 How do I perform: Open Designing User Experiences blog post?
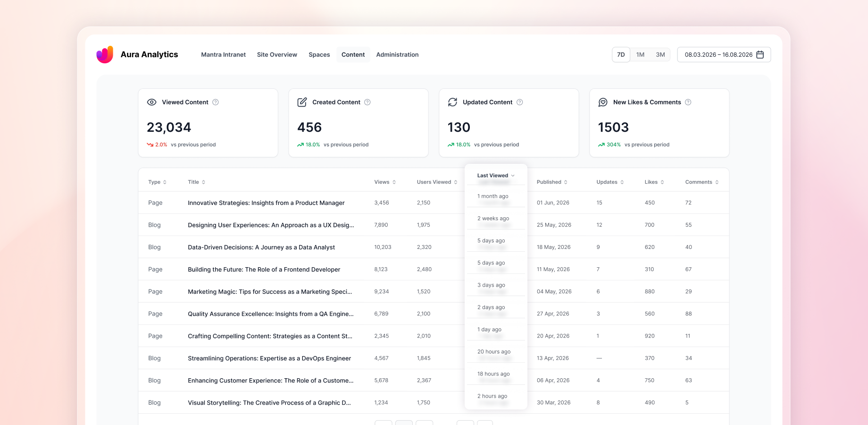click(x=271, y=225)
